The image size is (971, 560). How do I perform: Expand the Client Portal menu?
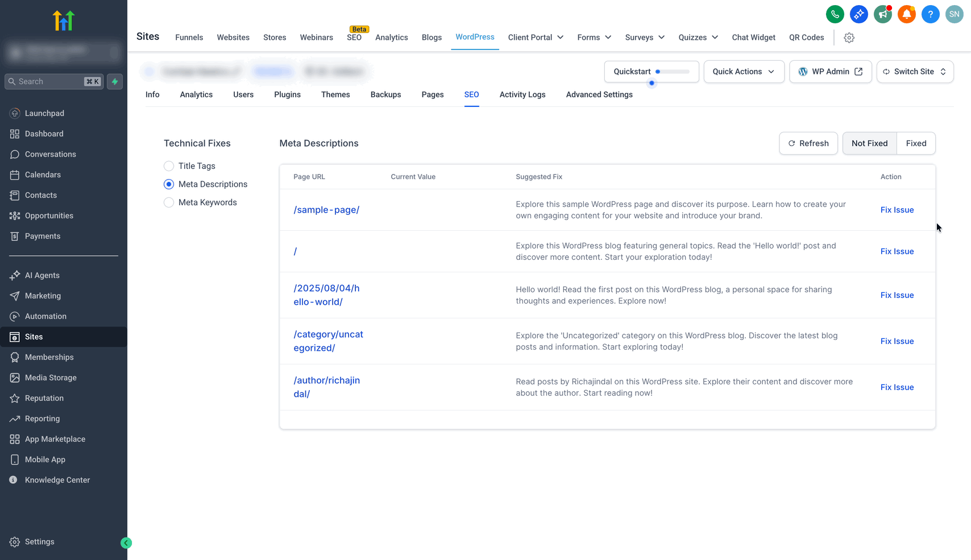pos(536,38)
